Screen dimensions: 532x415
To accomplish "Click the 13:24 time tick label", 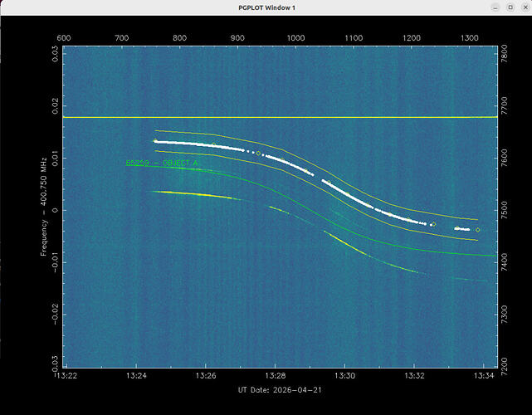I will (x=136, y=376).
